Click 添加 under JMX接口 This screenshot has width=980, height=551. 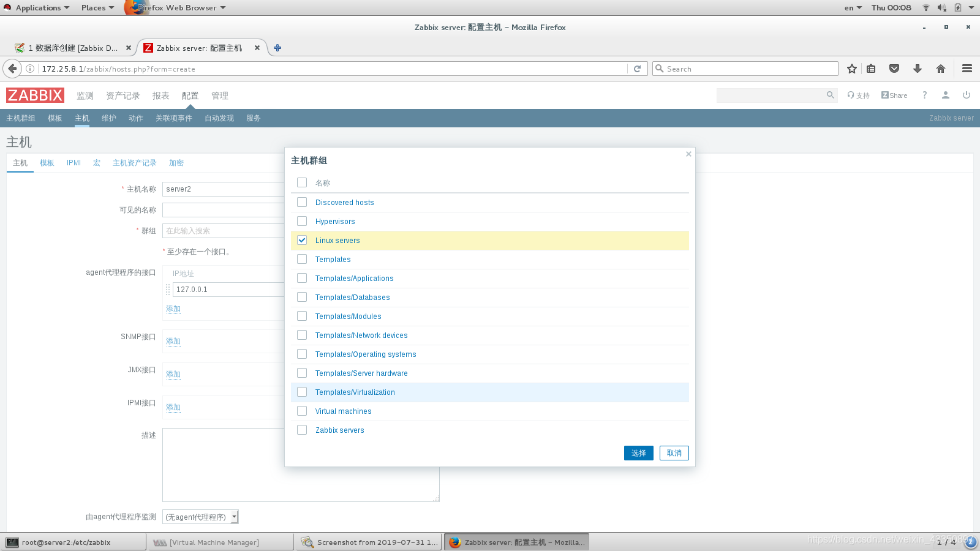(173, 374)
